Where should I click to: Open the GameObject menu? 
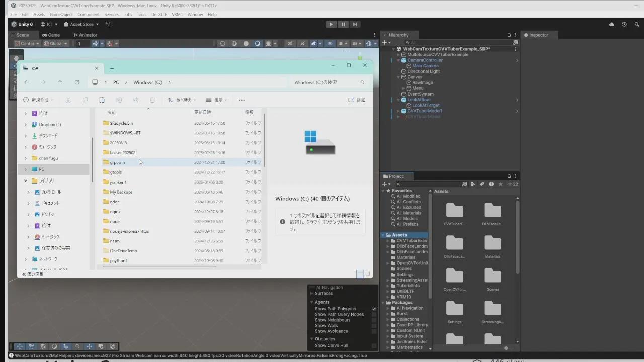coord(61,15)
